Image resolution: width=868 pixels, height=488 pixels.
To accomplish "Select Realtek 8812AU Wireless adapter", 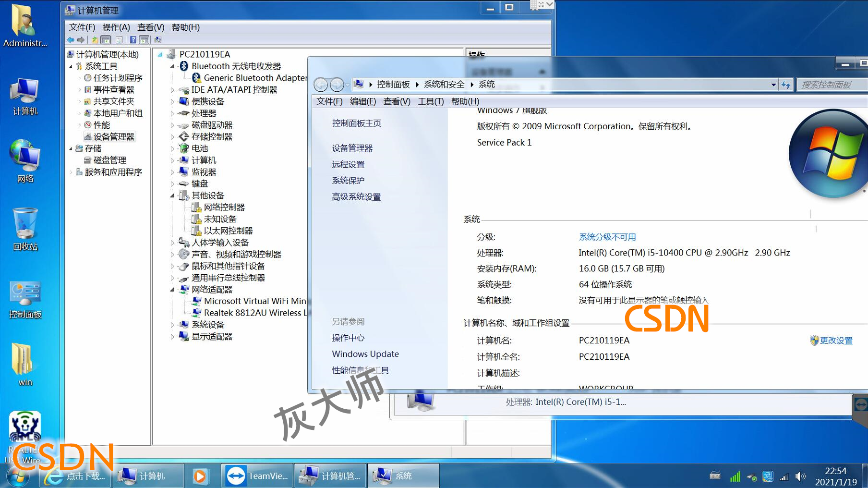I will click(x=255, y=313).
